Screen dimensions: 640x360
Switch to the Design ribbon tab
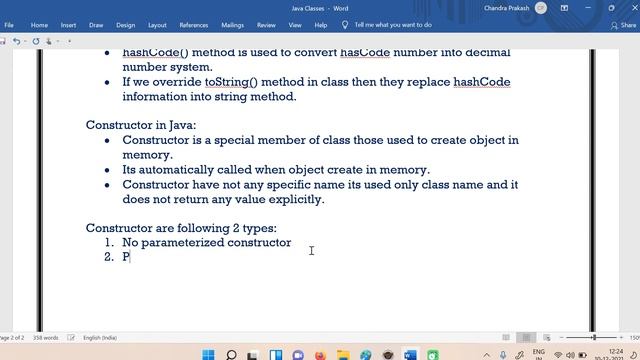(x=125, y=25)
